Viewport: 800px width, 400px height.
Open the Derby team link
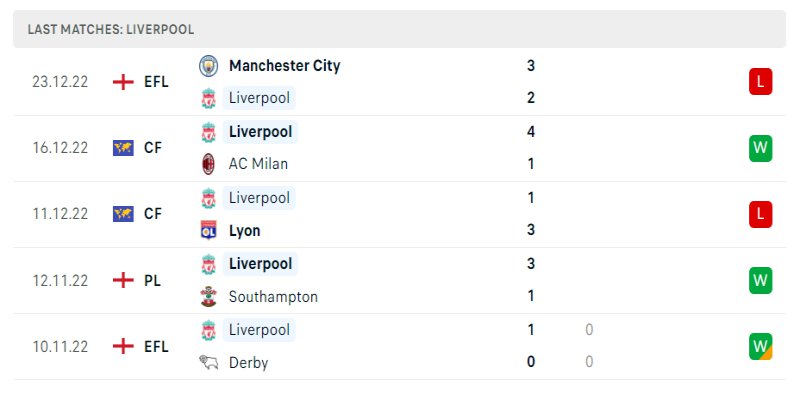tap(248, 362)
